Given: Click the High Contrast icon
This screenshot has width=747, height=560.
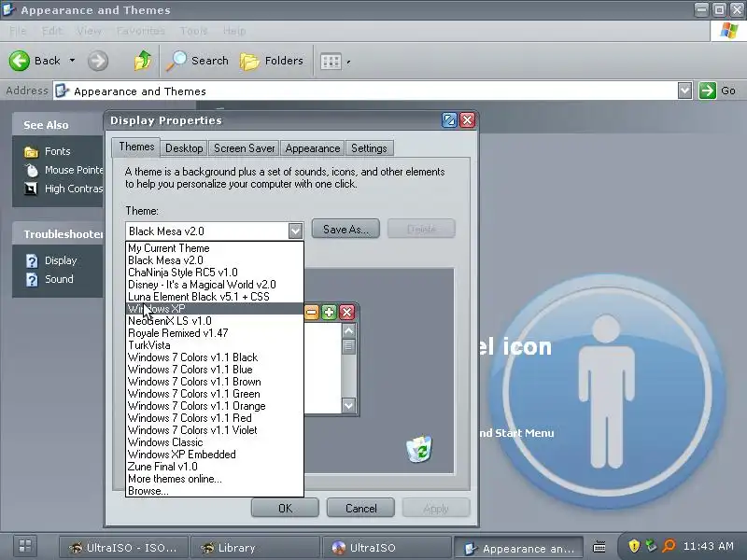Looking at the screenshot, I should click(31, 189).
